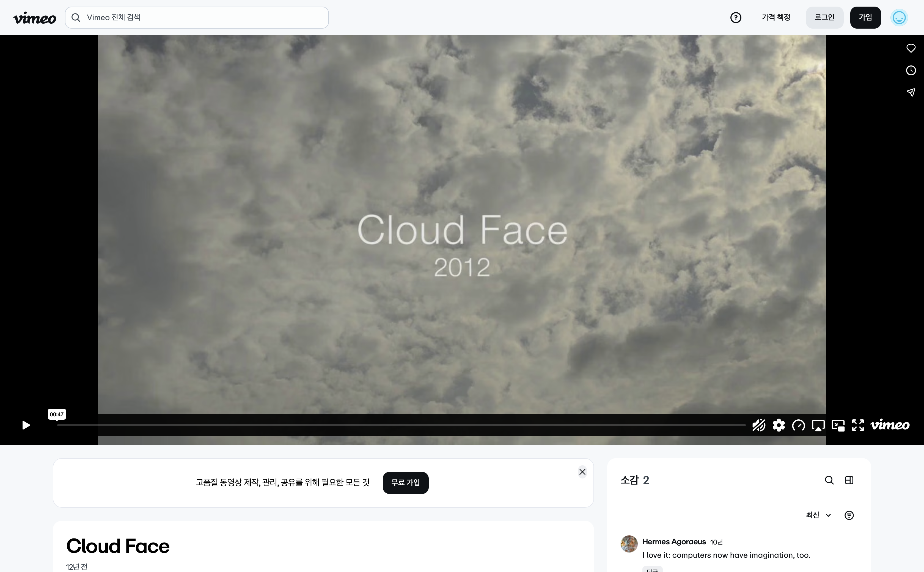
Task: Click the Hermes Agoraeus commenter name
Action: [674, 542]
